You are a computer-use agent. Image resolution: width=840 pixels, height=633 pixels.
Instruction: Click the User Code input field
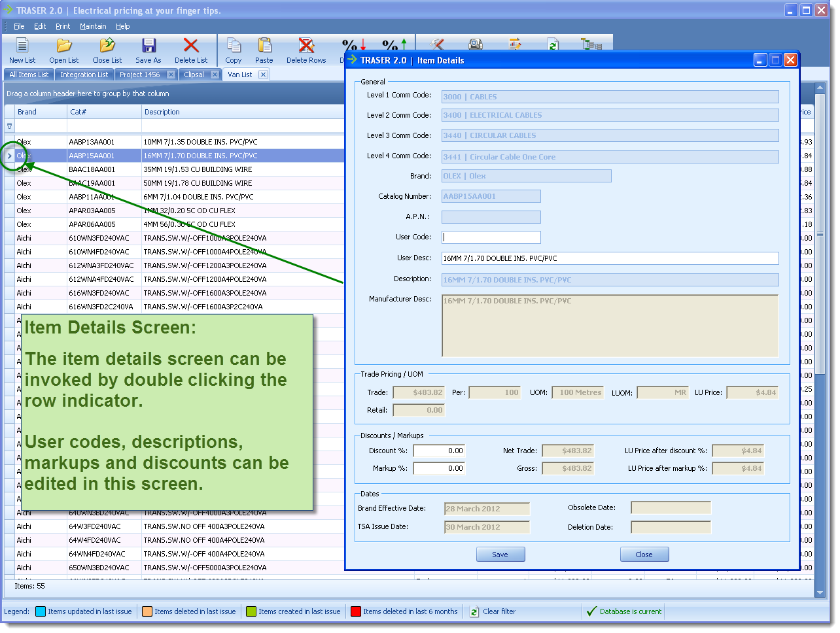pyautogui.click(x=491, y=237)
